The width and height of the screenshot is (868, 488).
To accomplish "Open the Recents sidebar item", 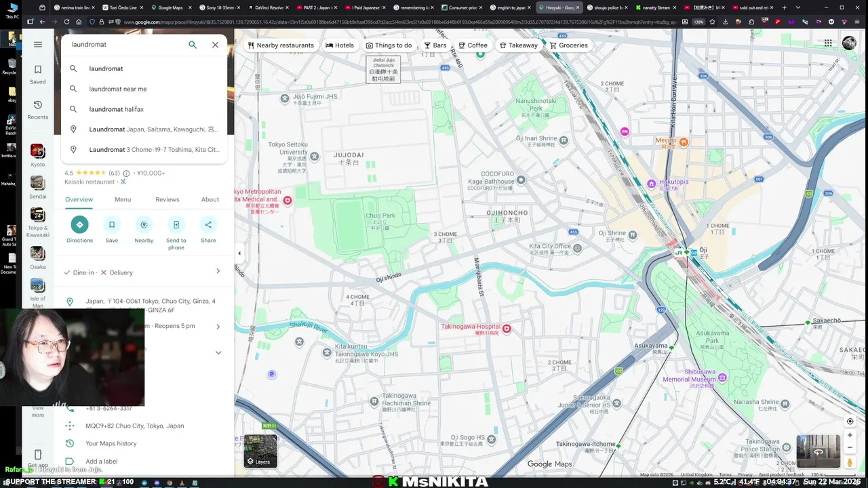I will pyautogui.click(x=38, y=110).
